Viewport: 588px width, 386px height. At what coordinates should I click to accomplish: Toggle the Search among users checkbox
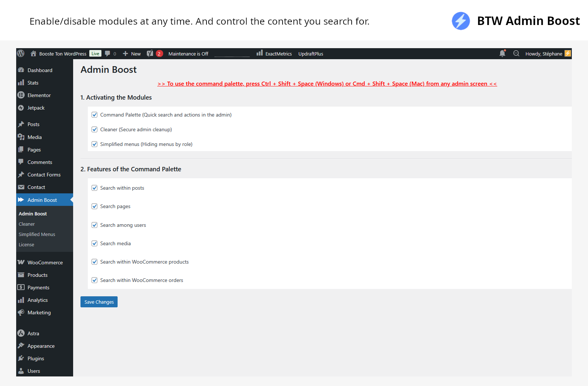[x=94, y=225]
